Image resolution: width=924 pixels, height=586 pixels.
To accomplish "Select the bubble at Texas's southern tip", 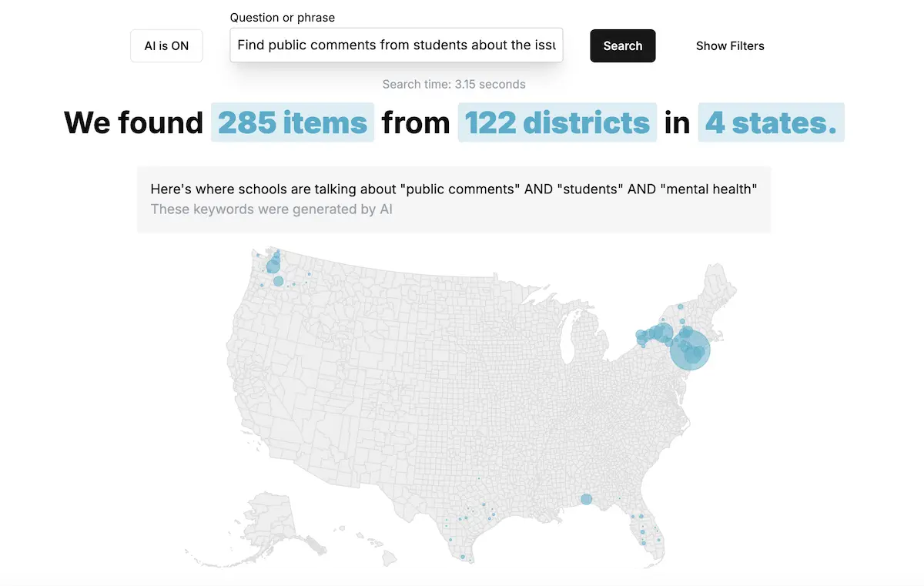I will [463, 557].
